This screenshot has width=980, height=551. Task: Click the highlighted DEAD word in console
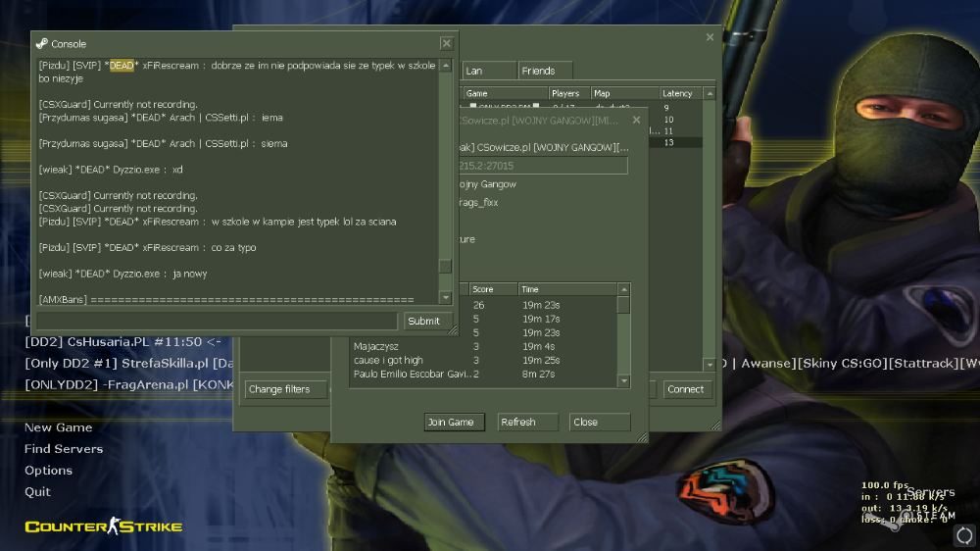coord(122,66)
